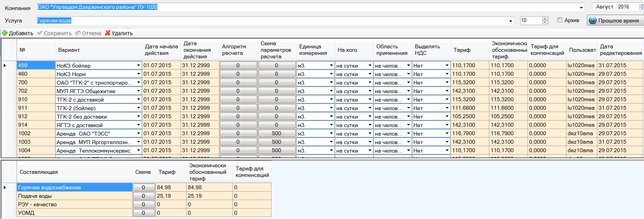644x219 pixels.
Task: Click the Вариант column header
Action: tap(69, 50)
